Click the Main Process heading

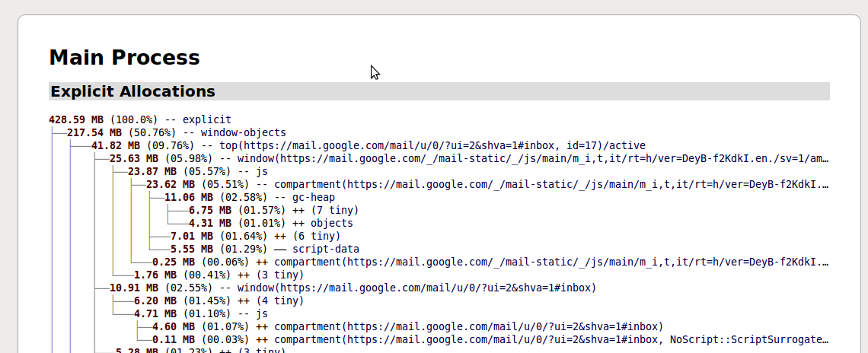click(124, 57)
